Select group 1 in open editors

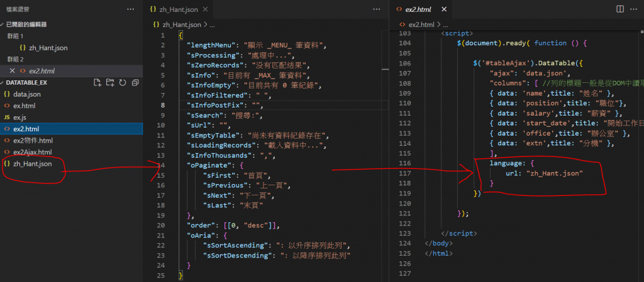pyautogui.click(x=16, y=36)
